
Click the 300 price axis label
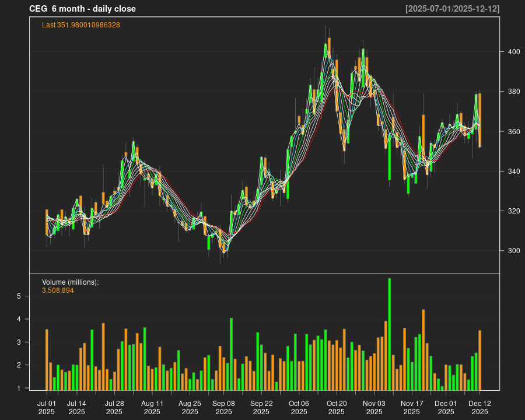[x=513, y=251]
